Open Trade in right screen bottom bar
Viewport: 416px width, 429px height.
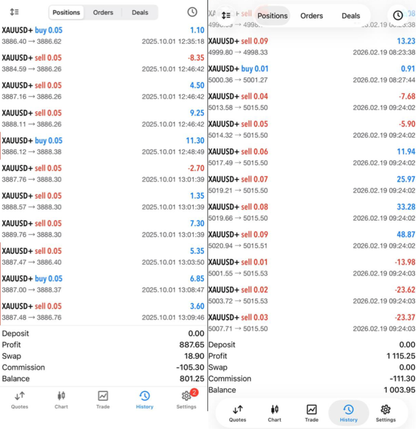pos(312,414)
